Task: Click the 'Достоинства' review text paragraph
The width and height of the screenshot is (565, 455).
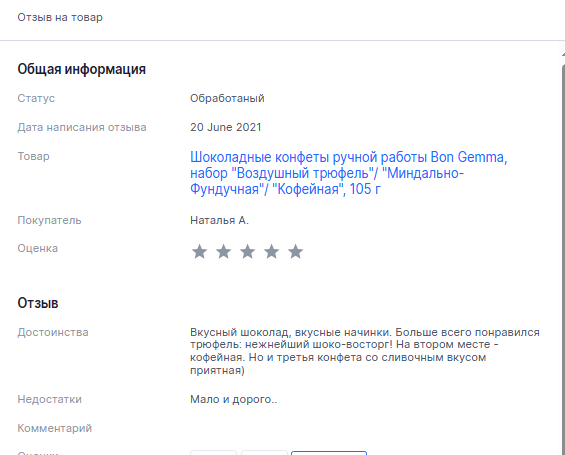Action: (x=365, y=351)
